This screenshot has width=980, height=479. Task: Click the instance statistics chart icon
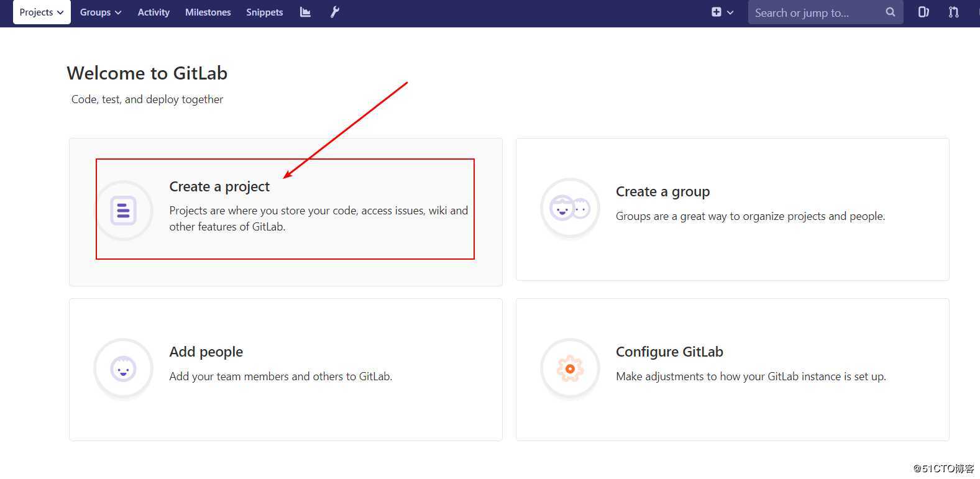coord(305,12)
